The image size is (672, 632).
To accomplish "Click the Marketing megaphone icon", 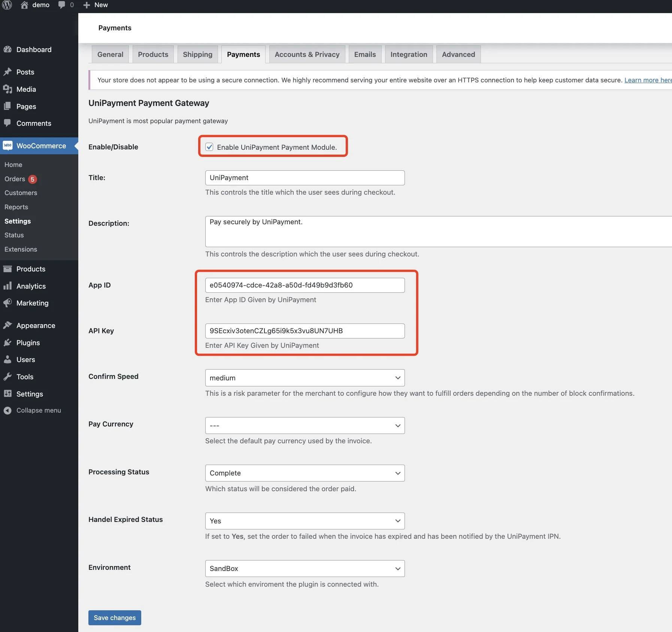I will (x=7, y=303).
